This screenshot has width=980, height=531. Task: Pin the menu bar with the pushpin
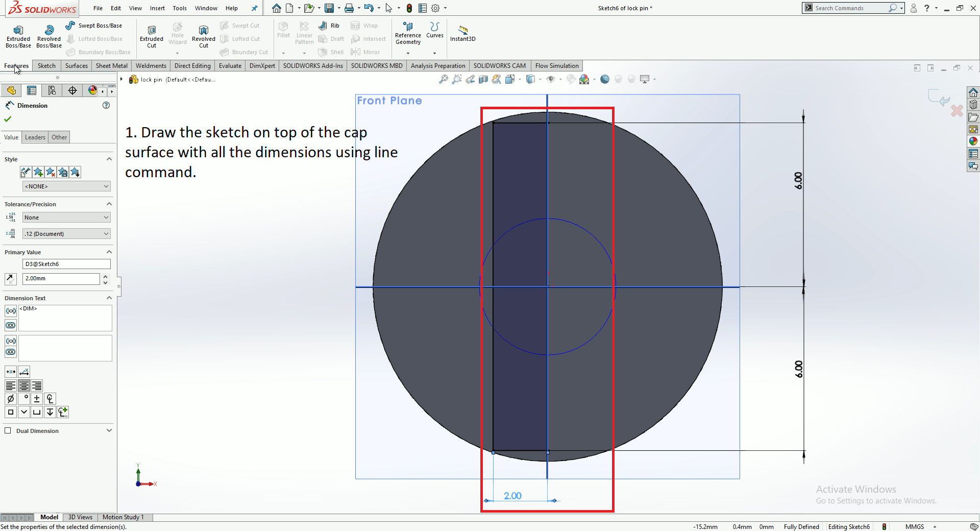[x=255, y=8]
